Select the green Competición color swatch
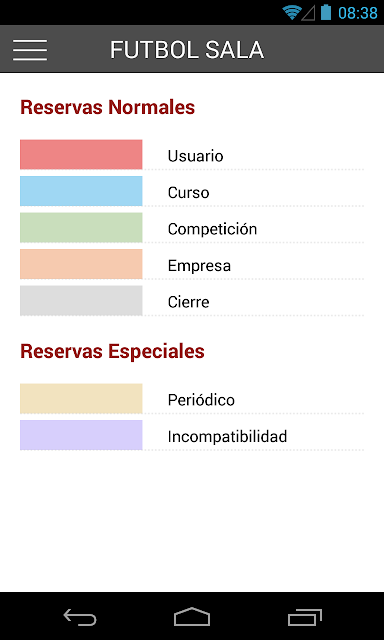Image resolution: width=384 pixels, height=640 pixels. tap(81, 227)
